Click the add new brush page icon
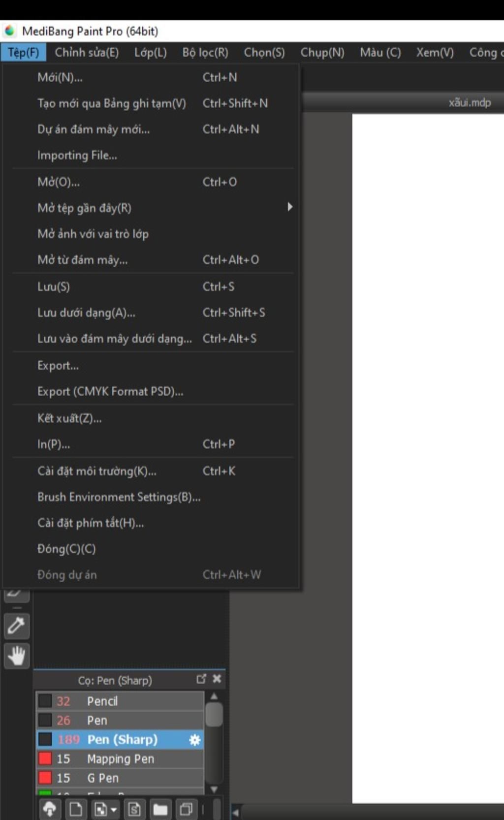Image resolution: width=504 pixels, height=820 pixels. (x=76, y=809)
